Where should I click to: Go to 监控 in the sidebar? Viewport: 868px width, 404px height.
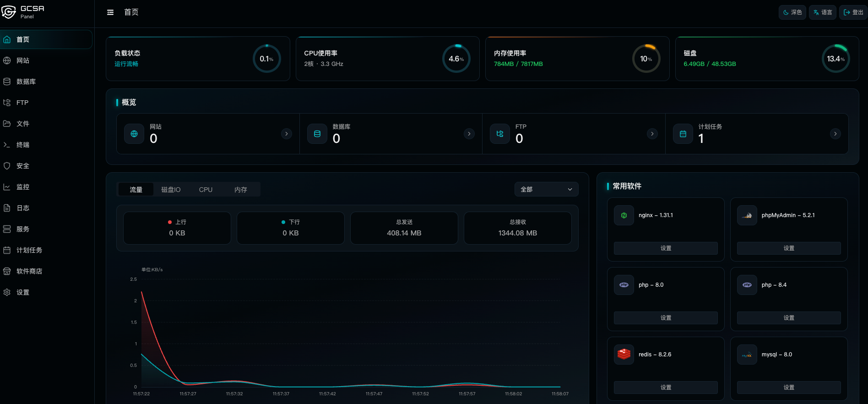pos(46,187)
